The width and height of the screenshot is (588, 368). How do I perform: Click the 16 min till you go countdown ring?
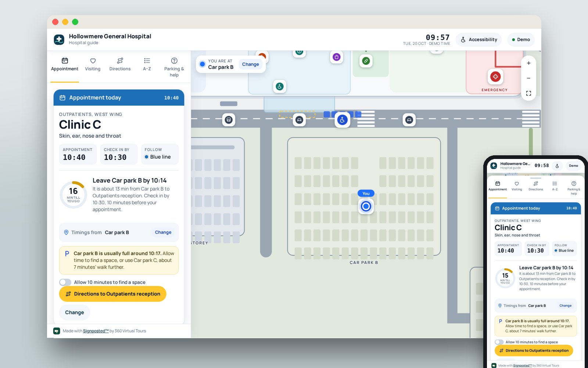73,195
